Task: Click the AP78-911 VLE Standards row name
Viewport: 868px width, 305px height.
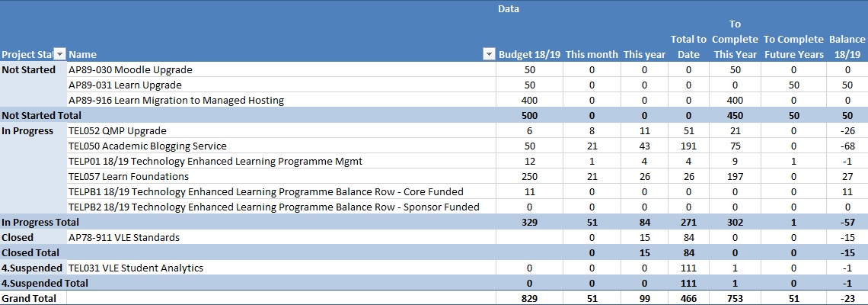Action: (124, 237)
